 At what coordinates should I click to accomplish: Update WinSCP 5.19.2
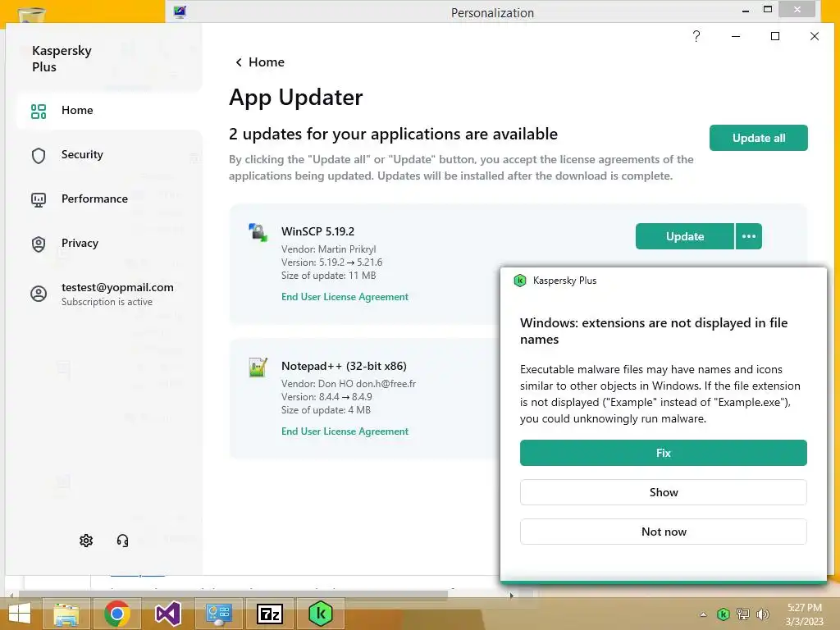click(685, 236)
